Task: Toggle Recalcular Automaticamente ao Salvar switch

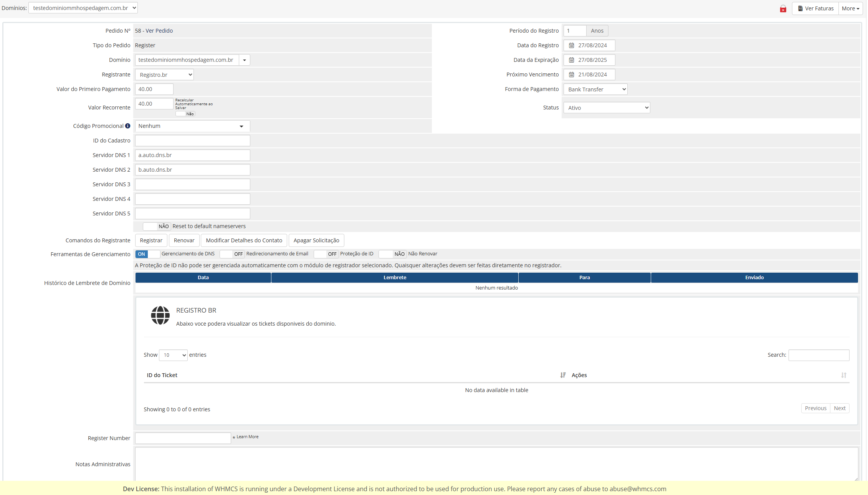Action: tap(185, 114)
